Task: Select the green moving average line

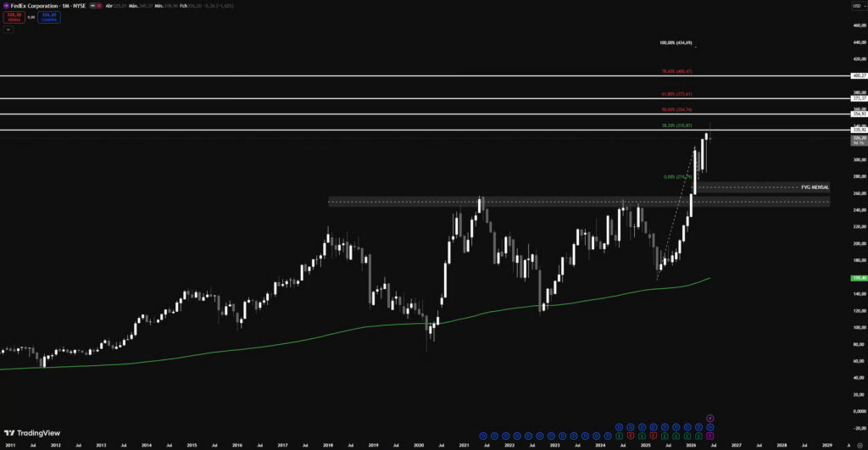Action: point(354,330)
